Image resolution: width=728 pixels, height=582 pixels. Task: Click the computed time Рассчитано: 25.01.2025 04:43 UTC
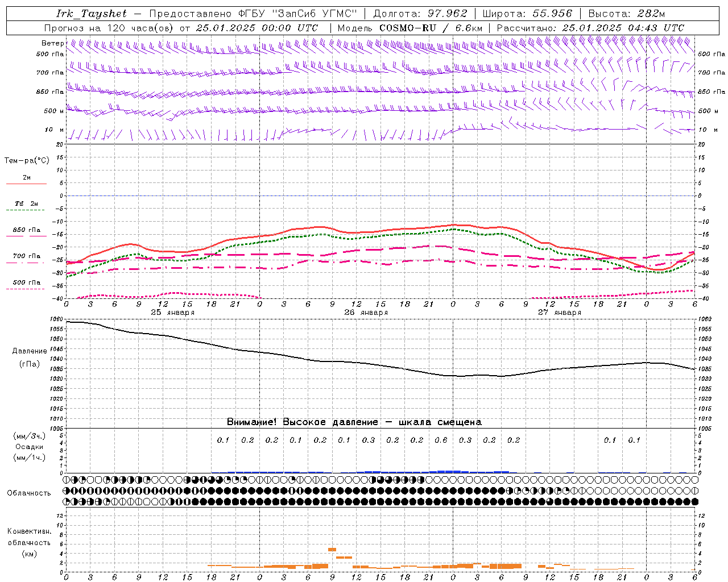pos(590,28)
